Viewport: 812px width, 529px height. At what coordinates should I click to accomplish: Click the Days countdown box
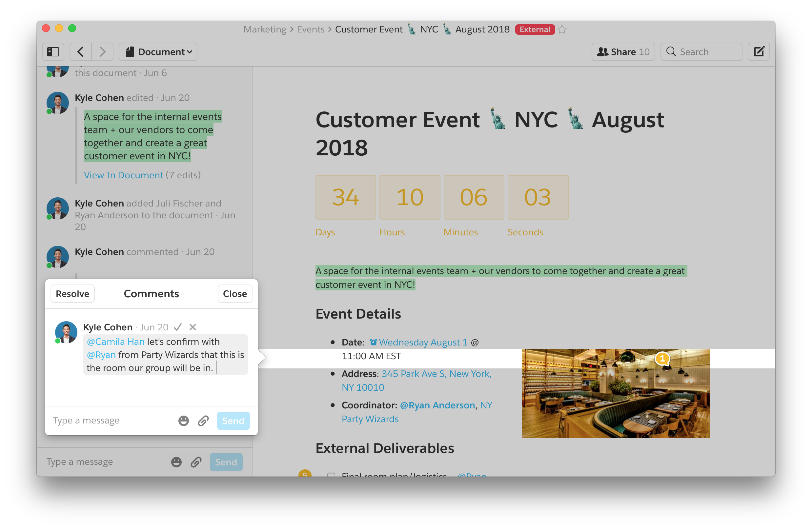[x=346, y=197]
